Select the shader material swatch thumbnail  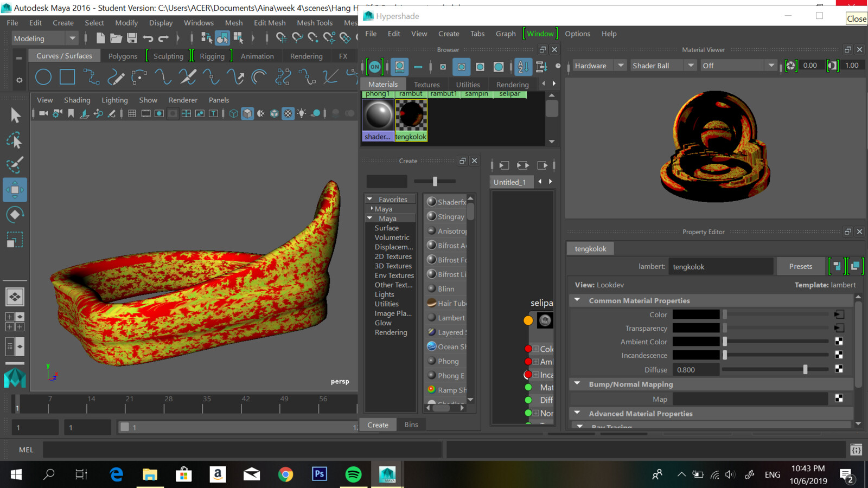(378, 120)
